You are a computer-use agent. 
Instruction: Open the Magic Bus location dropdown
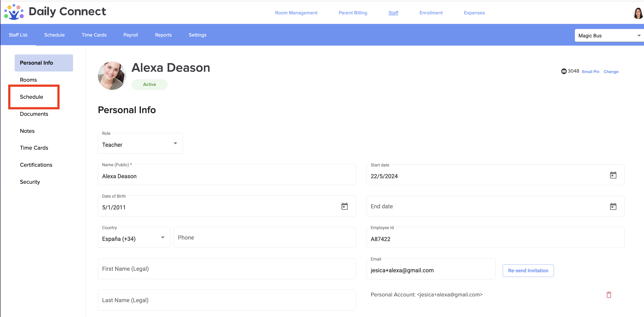coord(609,36)
